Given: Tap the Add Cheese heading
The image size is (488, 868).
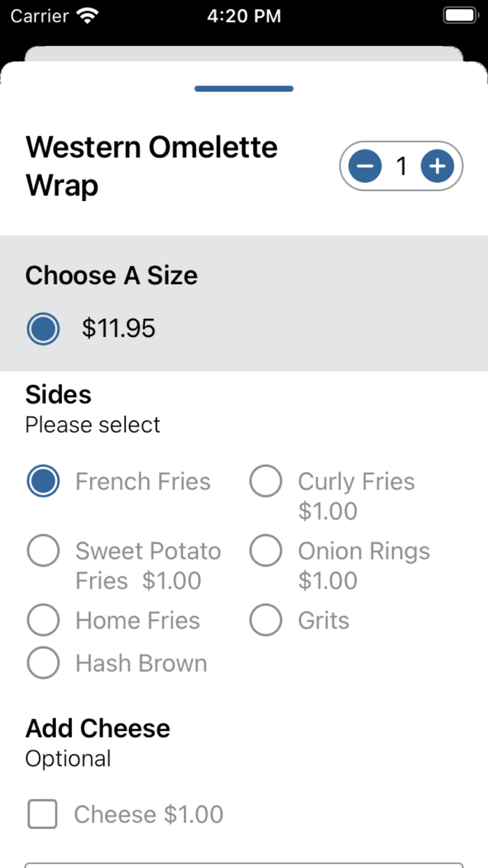Looking at the screenshot, I should pyautogui.click(x=98, y=728).
